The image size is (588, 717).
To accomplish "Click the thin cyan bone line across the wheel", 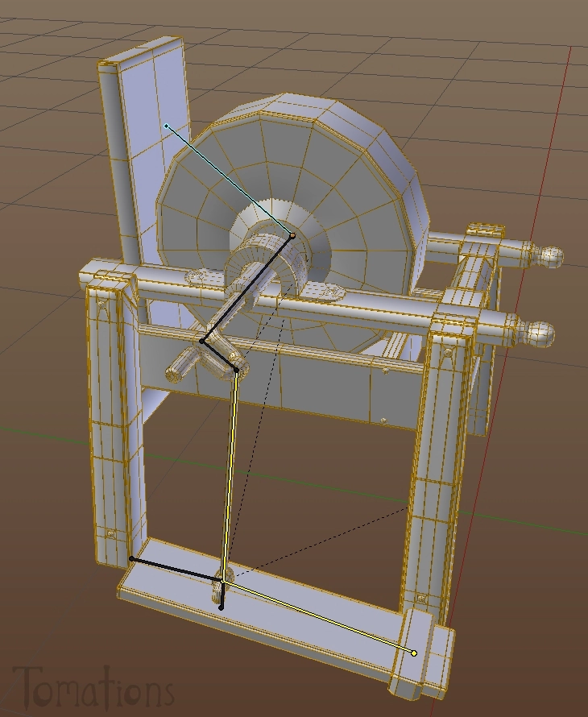I will pyautogui.click(x=229, y=180).
